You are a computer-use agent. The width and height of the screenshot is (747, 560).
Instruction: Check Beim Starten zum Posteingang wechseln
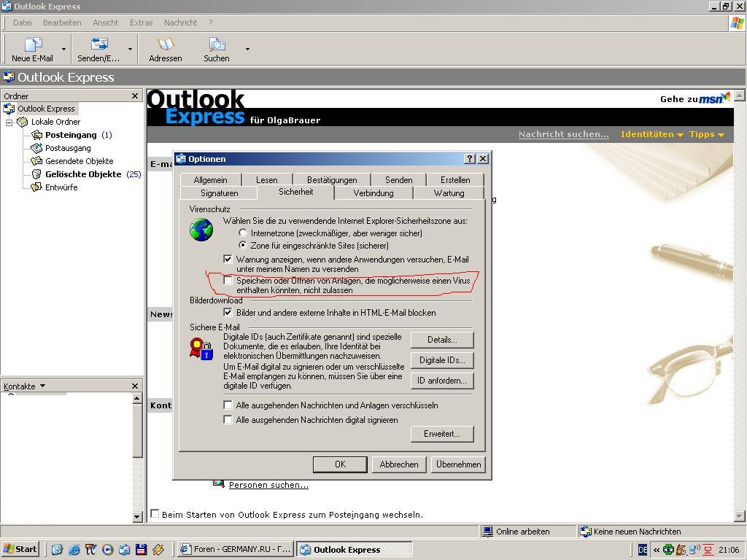(x=155, y=514)
